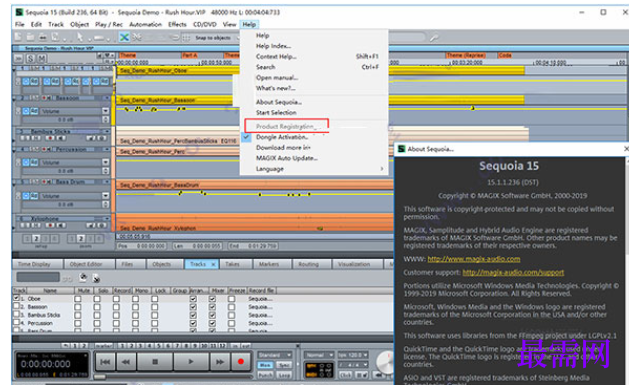Click the Open folder toolbar icon
Viewport: 629px width, 385px height.
click(30, 37)
